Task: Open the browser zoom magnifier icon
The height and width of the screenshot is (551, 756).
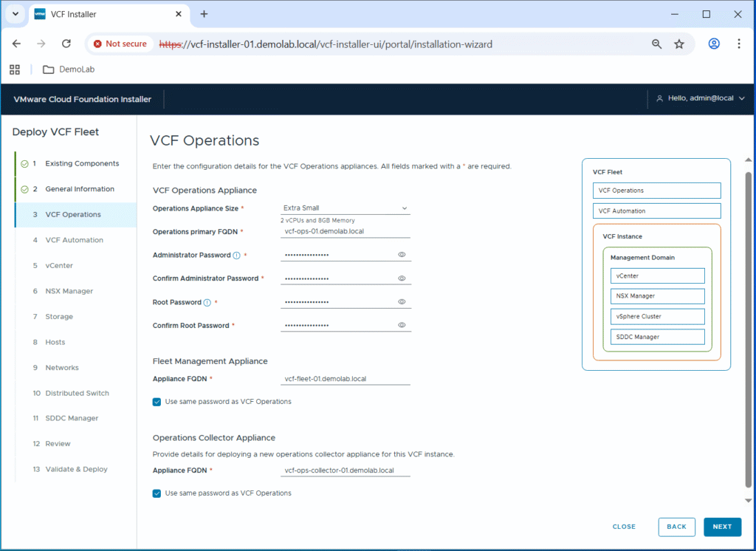Action: point(656,44)
